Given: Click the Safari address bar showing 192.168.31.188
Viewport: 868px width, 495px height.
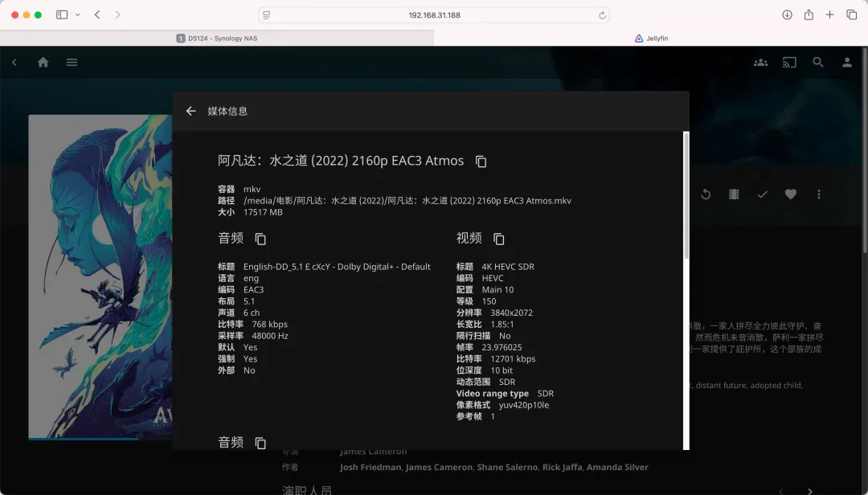Looking at the screenshot, I should tap(434, 15).
